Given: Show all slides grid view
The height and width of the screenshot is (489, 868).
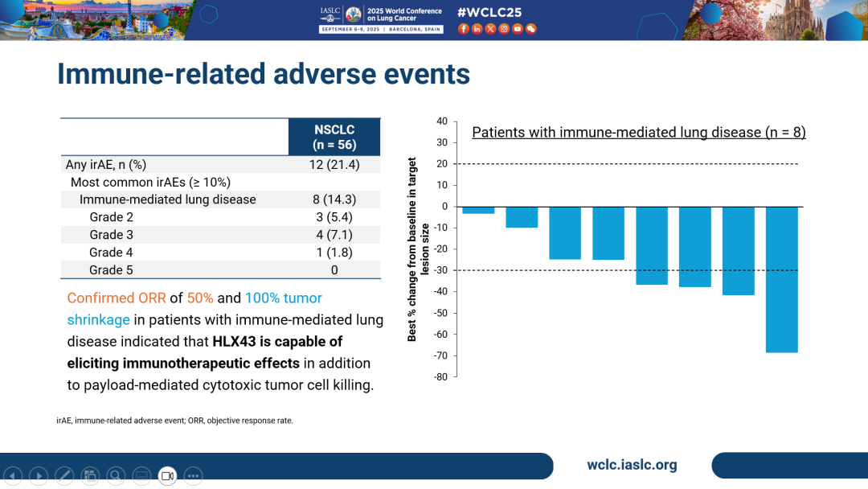Looking at the screenshot, I should (x=90, y=475).
